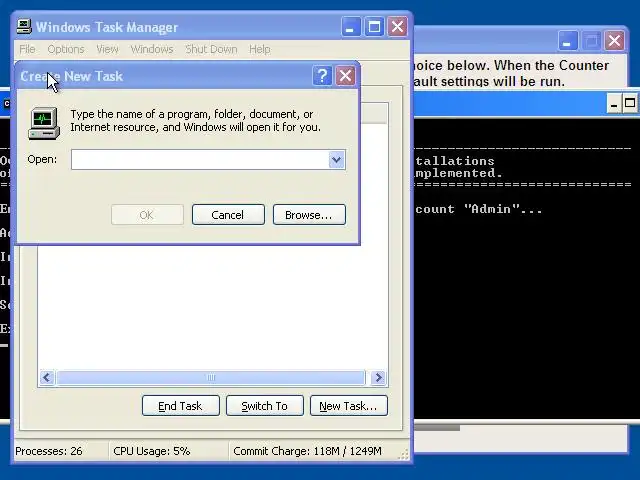Click the Switch To button
The image size is (640, 480).
tap(264, 406)
